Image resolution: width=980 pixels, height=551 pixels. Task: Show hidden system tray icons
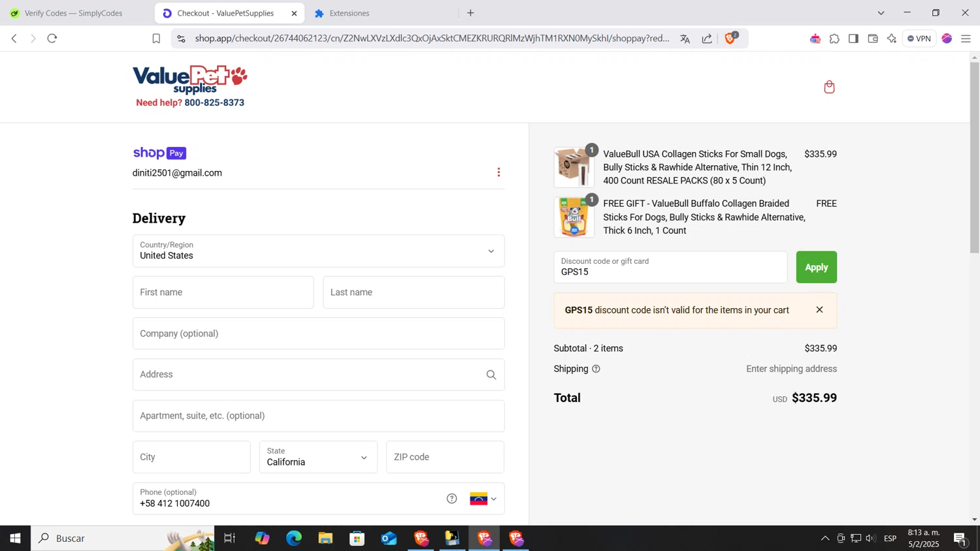825,538
